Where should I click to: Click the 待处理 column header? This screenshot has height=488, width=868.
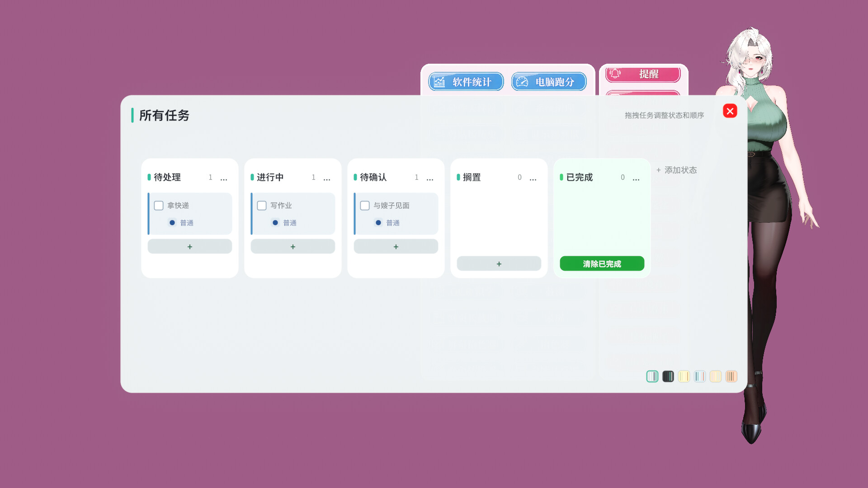point(167,178)
